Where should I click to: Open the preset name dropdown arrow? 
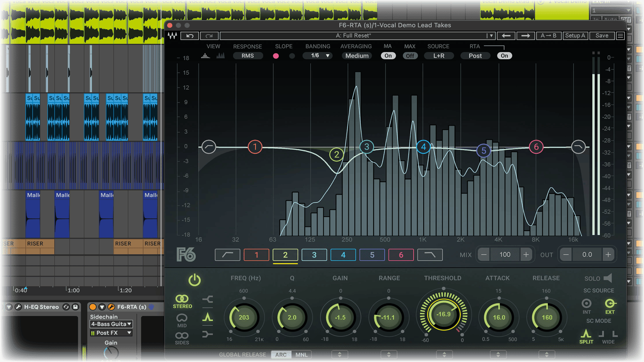click(x=491, y=36)
